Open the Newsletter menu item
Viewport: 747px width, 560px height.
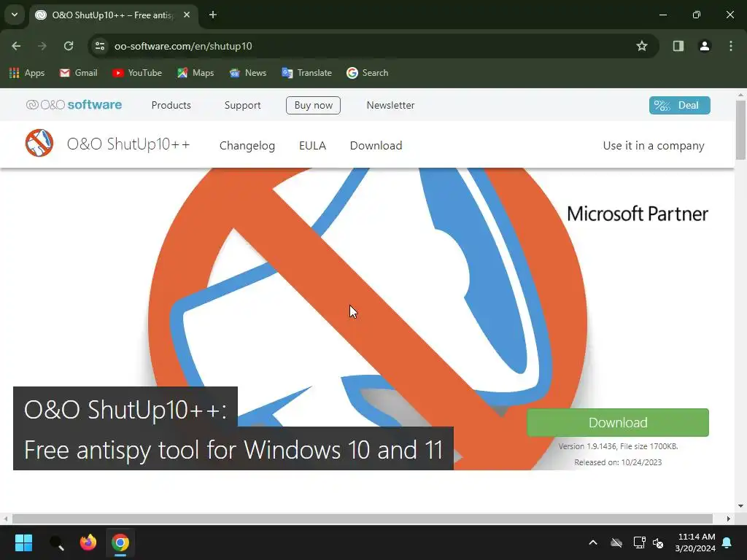tap(390, 105)
